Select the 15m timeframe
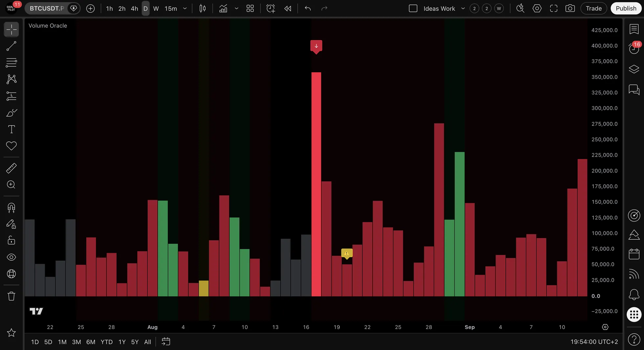Image resolution: width=644 pixels, height=350 pixels. point(171,9)
